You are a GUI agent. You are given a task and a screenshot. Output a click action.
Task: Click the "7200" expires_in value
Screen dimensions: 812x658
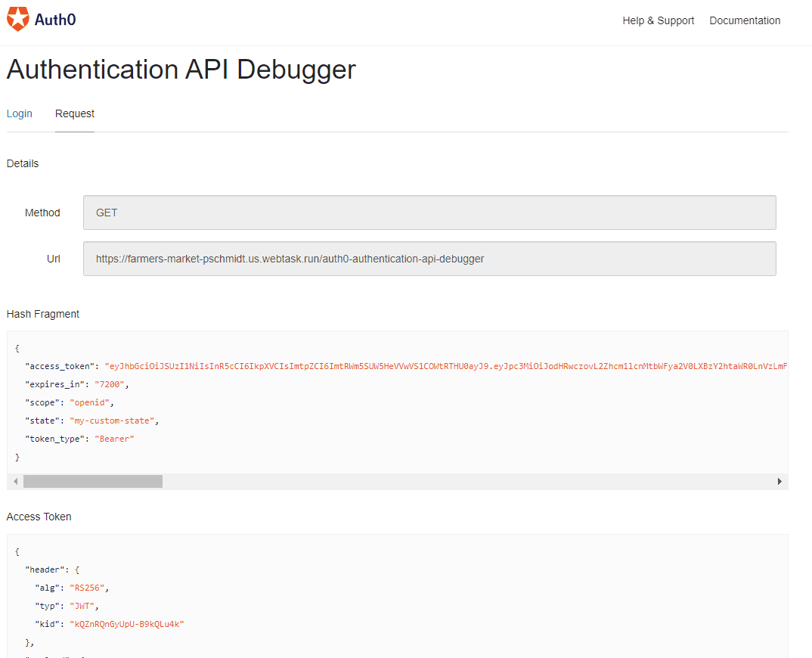click(x=110, y=384)
